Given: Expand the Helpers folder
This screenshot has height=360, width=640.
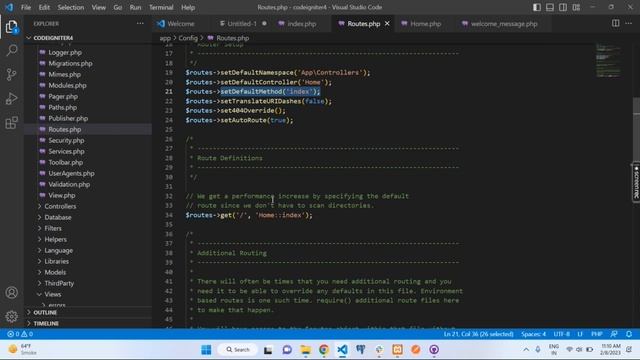Looking at the screenshot, I should (x=56, y=240).
